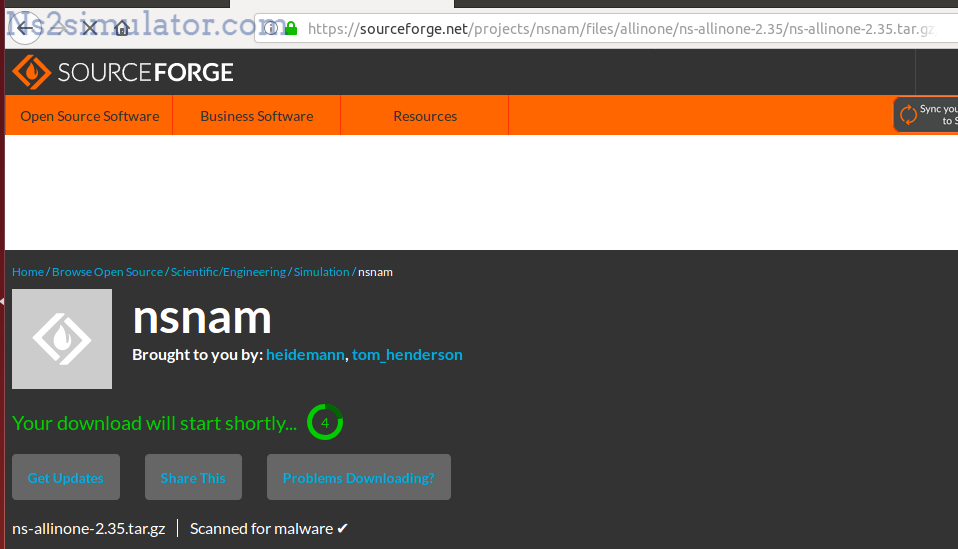Click the site information icon in address bar

(x=270, y=28)
